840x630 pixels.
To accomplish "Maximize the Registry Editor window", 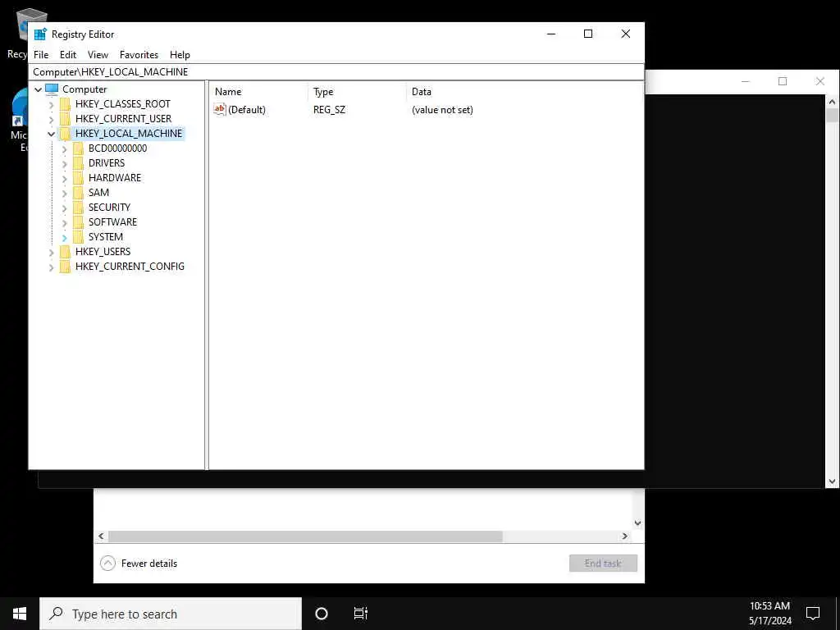I will click(587, 34).
